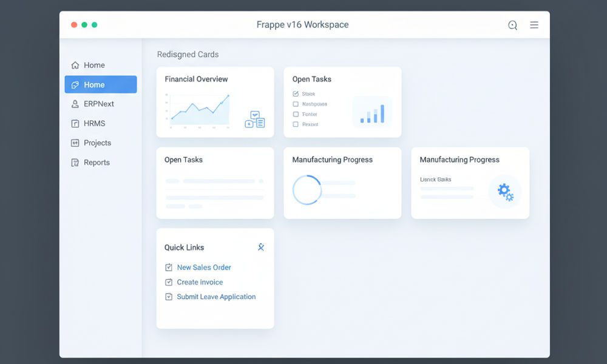Click the Create Invoice link
The image size is (607, 364).
tap(199, 281)
